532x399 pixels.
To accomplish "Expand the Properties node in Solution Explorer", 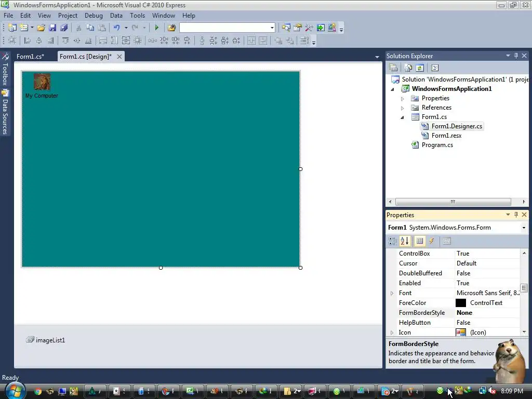I will coord(403,99).
